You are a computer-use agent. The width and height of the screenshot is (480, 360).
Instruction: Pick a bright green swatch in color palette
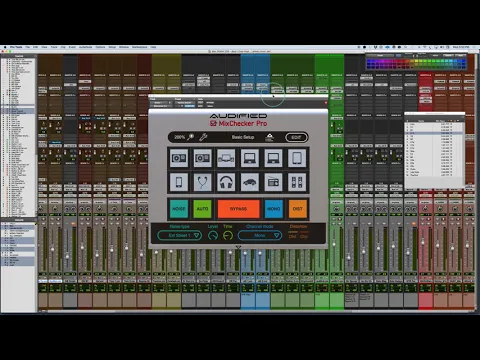[430, 61]
